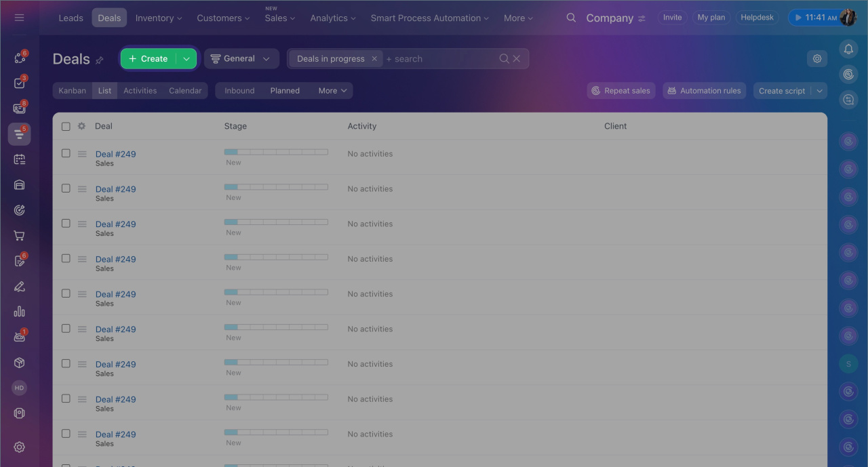The height and width of the screenshot is (467, 868).
Task: Click the Repeat sales button
Action: (620, 91)
